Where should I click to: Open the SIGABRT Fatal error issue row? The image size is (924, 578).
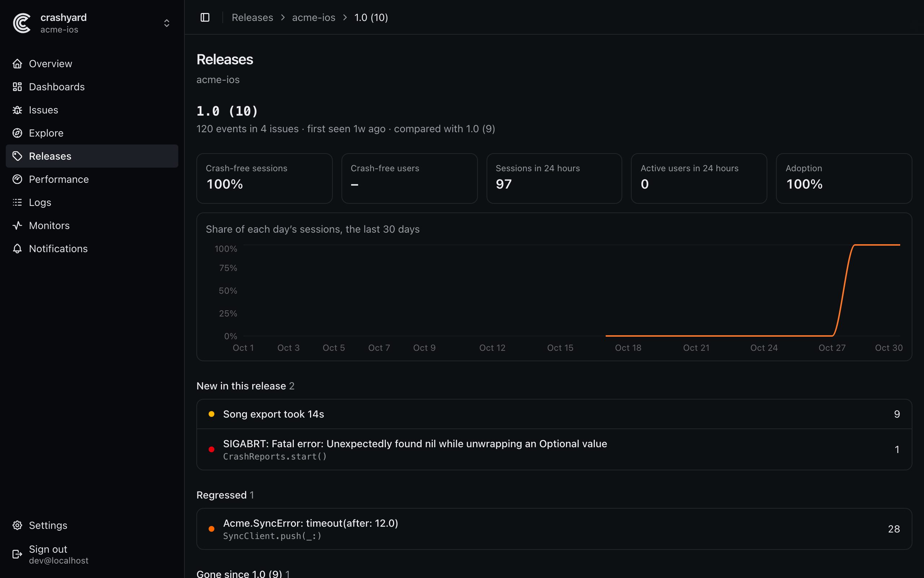pos(554,449)
